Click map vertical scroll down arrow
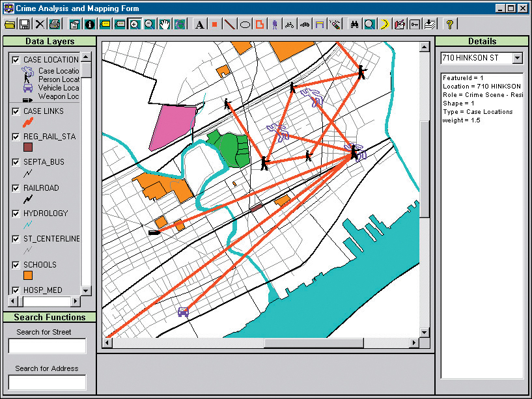Screen dimensions: 532x399 tap(425, 333)
